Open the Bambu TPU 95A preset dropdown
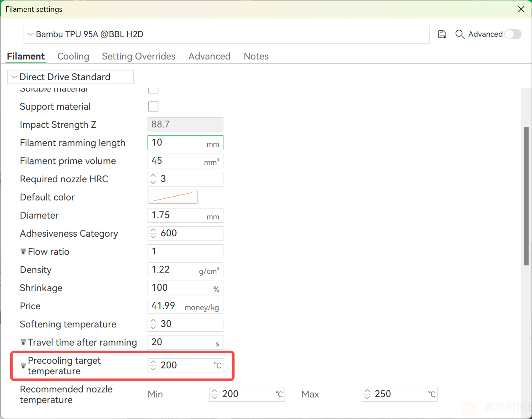The height and width of the screenshot is (419, 532). click(226, 34)
